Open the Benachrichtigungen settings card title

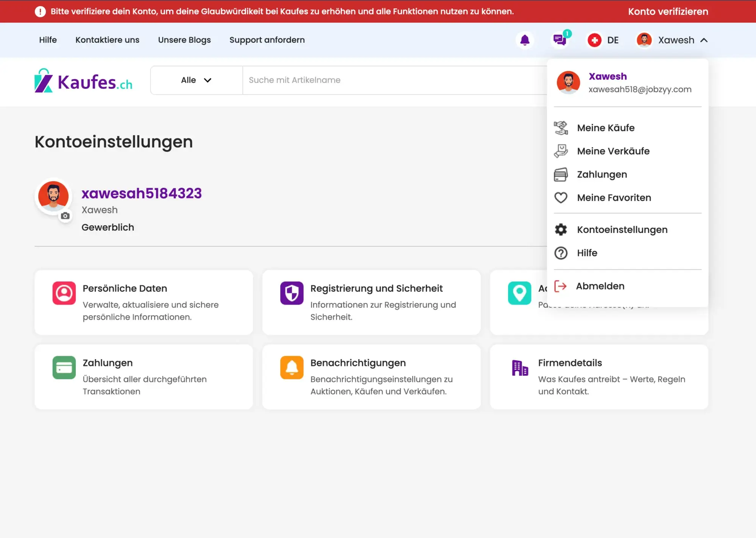click(358, 363)
